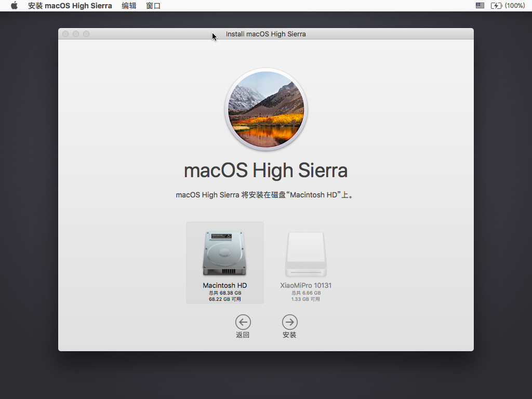Open the 编辑 menu
The image size is (532, 399).
129,6
